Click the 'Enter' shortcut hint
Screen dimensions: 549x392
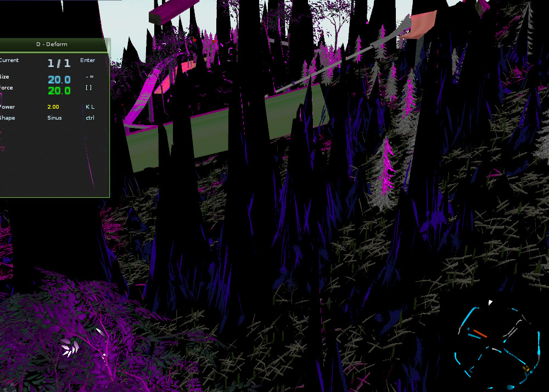click(x=87, y=60)
